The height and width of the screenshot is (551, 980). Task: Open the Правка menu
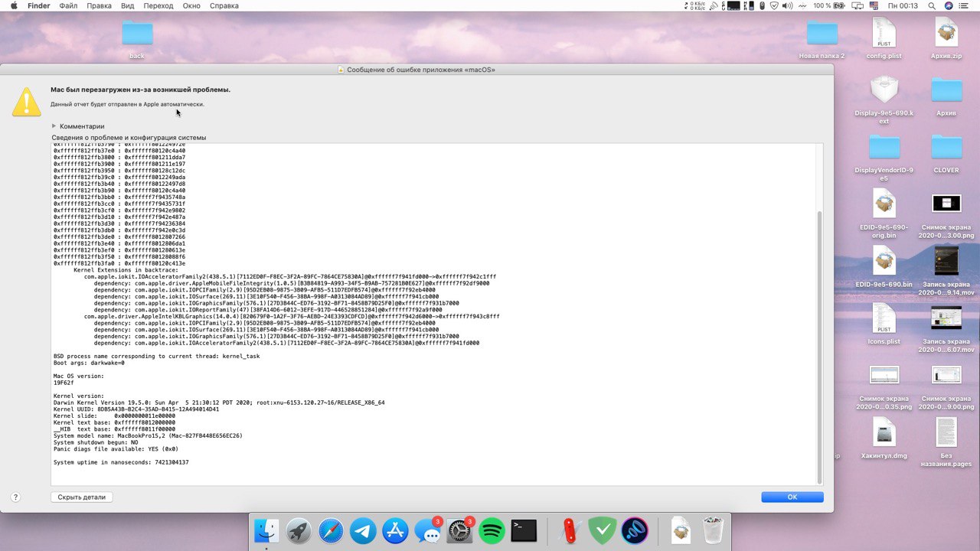tap(99, 5)
